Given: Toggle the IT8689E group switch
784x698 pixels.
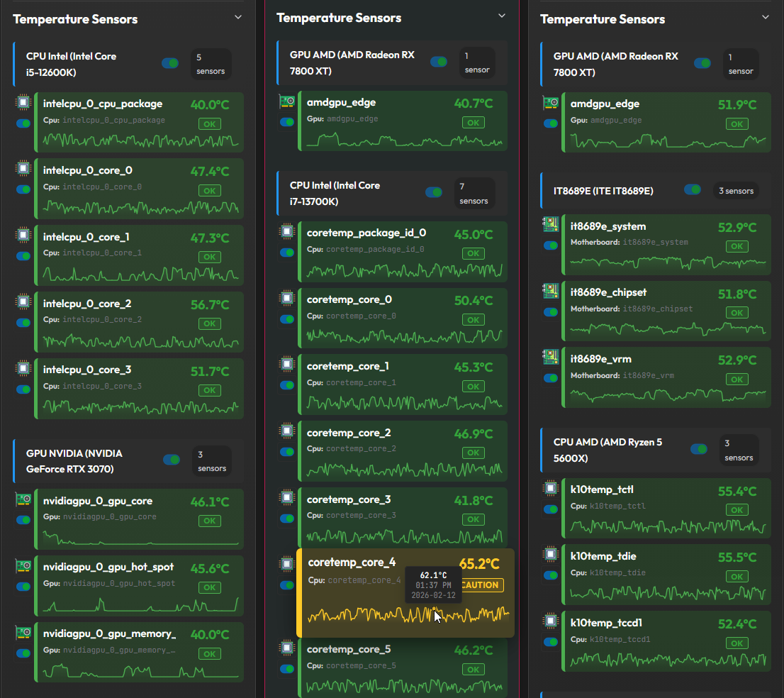Looking at the screenshot, I should tap(693, 189).
